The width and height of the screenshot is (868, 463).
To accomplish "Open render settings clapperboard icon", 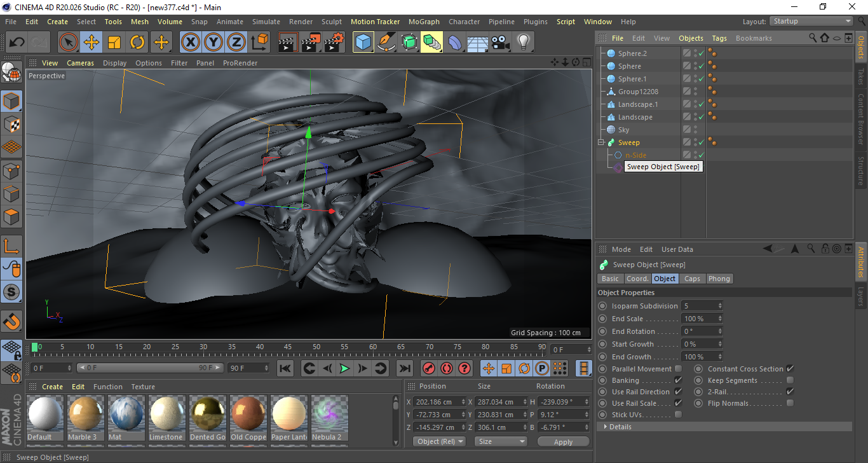I will click(x=334, y=43).
